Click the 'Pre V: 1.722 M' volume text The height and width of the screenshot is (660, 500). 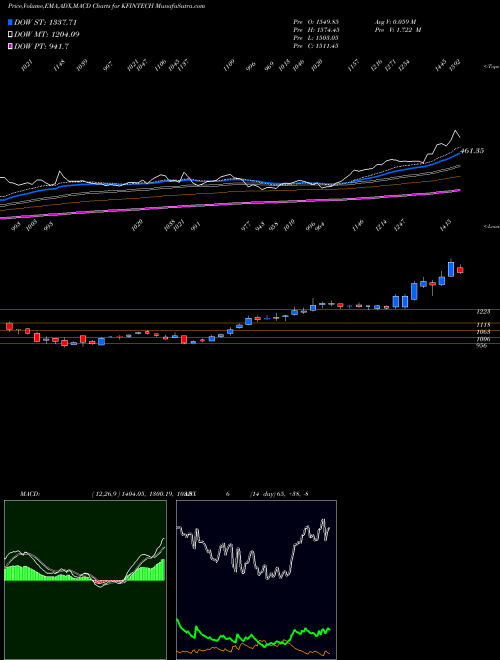pos(398,30)
